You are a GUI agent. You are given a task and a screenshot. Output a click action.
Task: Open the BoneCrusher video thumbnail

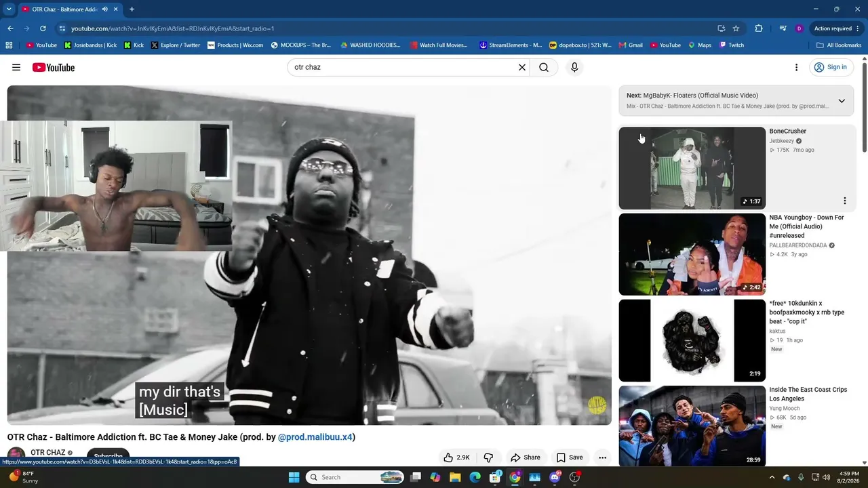(692, 168)
